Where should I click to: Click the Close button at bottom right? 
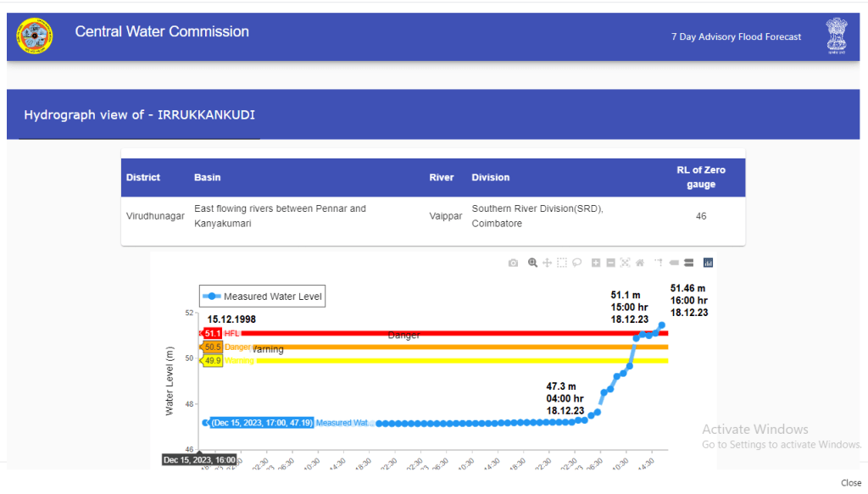point(850,483)
